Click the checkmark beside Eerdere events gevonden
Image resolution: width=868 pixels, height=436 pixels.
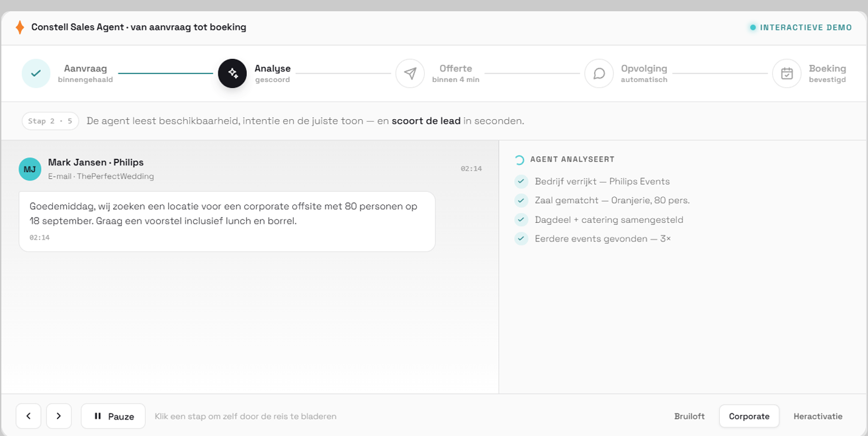(x=521, y=239)
